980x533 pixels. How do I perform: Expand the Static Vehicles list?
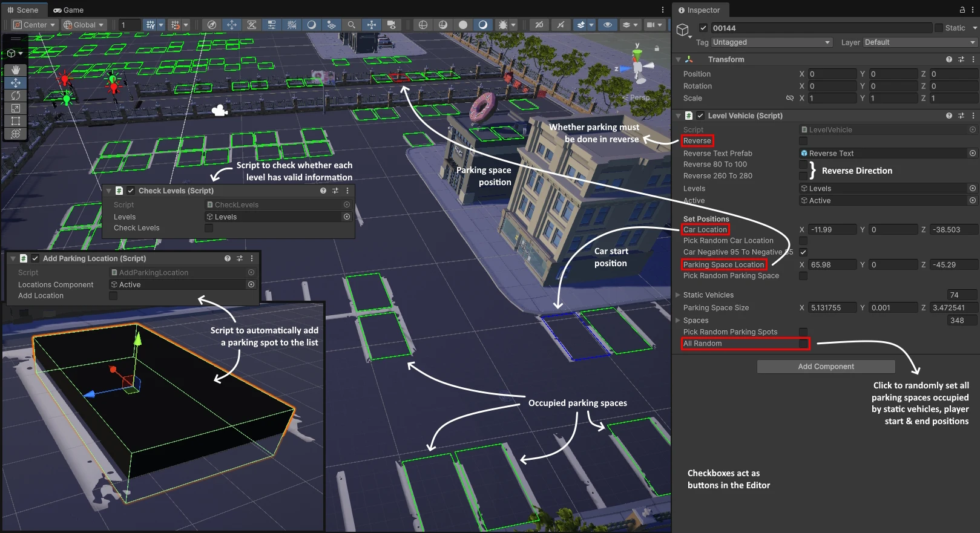678,295
